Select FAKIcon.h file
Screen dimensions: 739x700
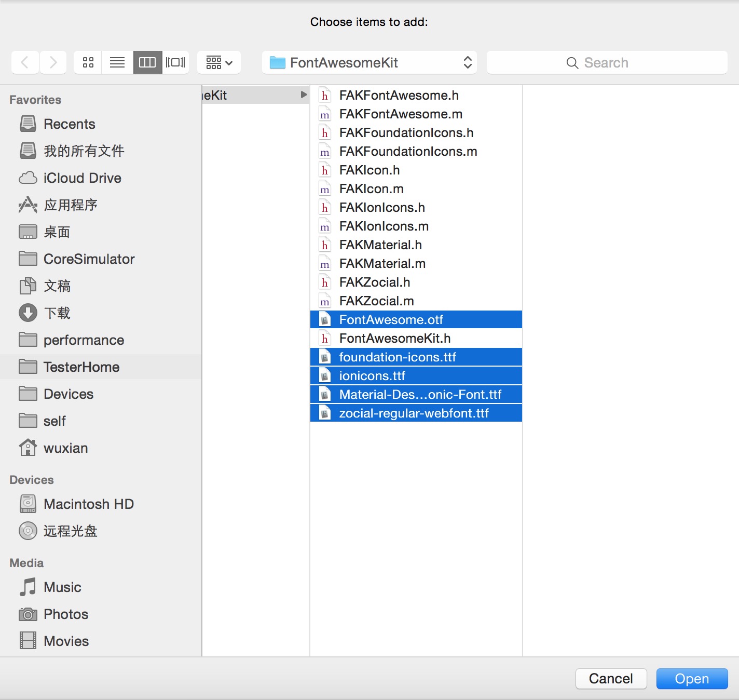[416, 170]
